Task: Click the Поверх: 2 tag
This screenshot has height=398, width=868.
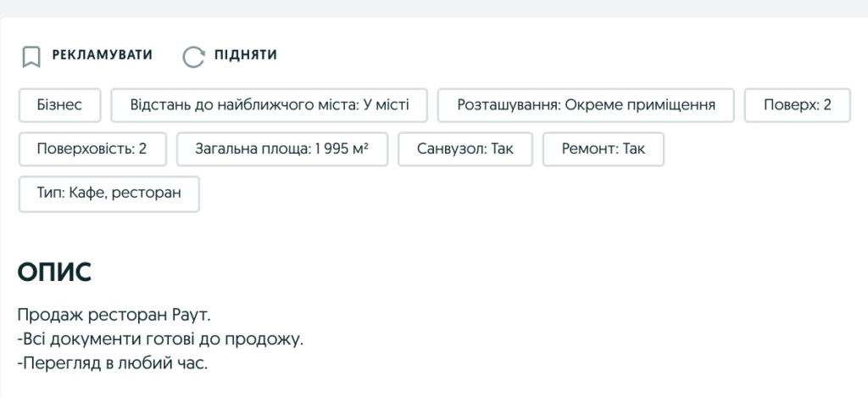Action: coord(797,105)
